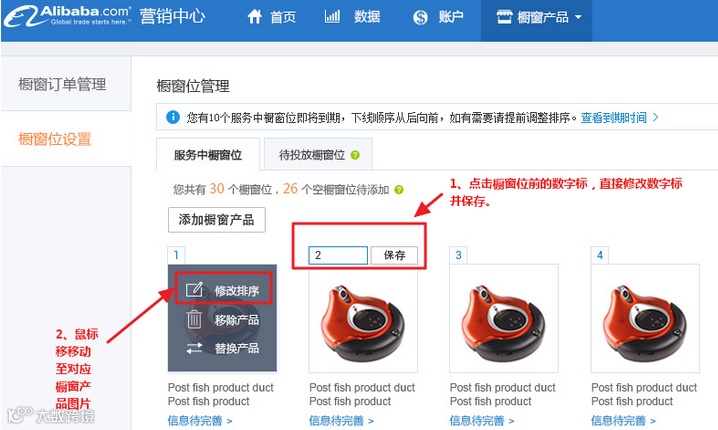
Task: Click the edit icon for 修改排序
Action: (194, 290)
